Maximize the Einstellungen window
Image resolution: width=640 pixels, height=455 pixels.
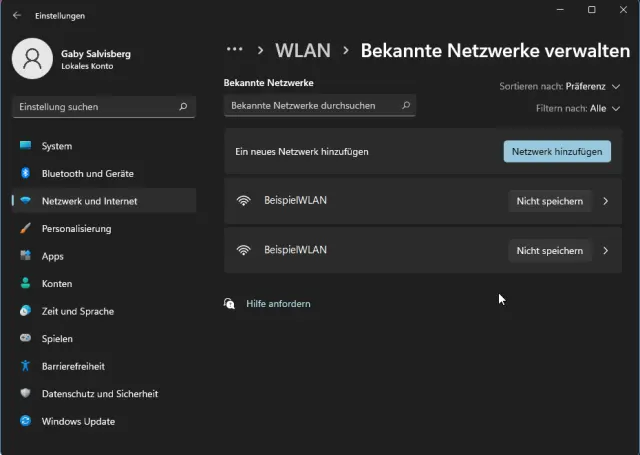(591, 9)
